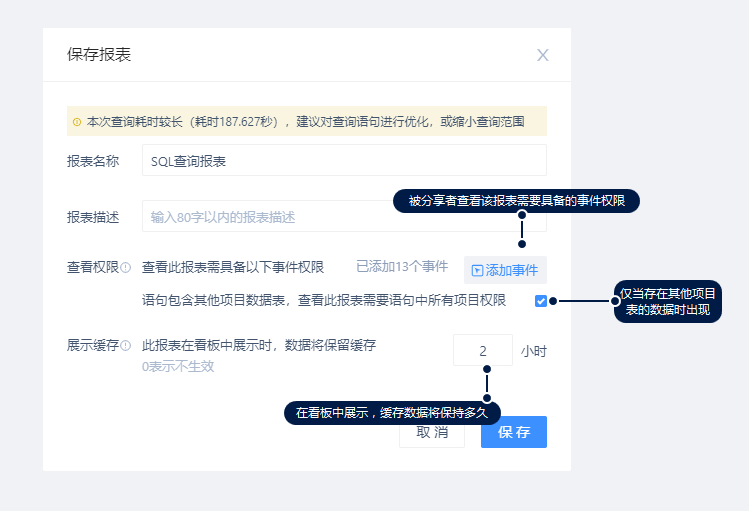Click the 保存报表 dialog title

(x=99, y=54)
